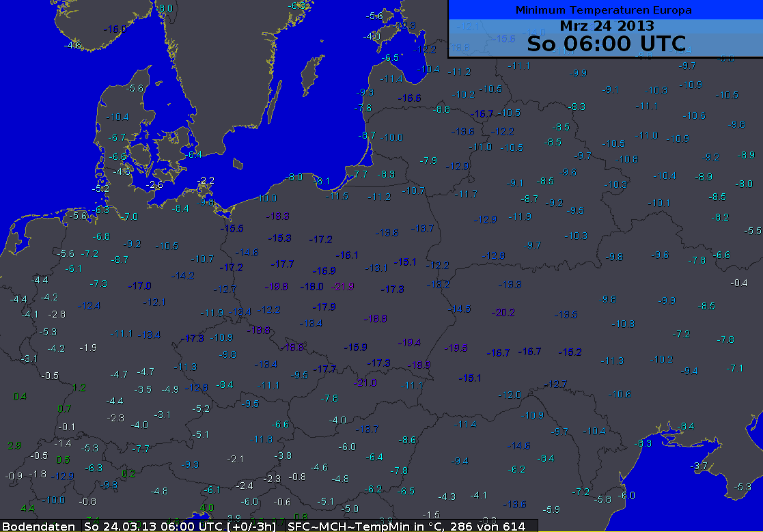Click the -10.1 temperature reading
This screenshot has height=532, width=763.
tap(658, 203)
